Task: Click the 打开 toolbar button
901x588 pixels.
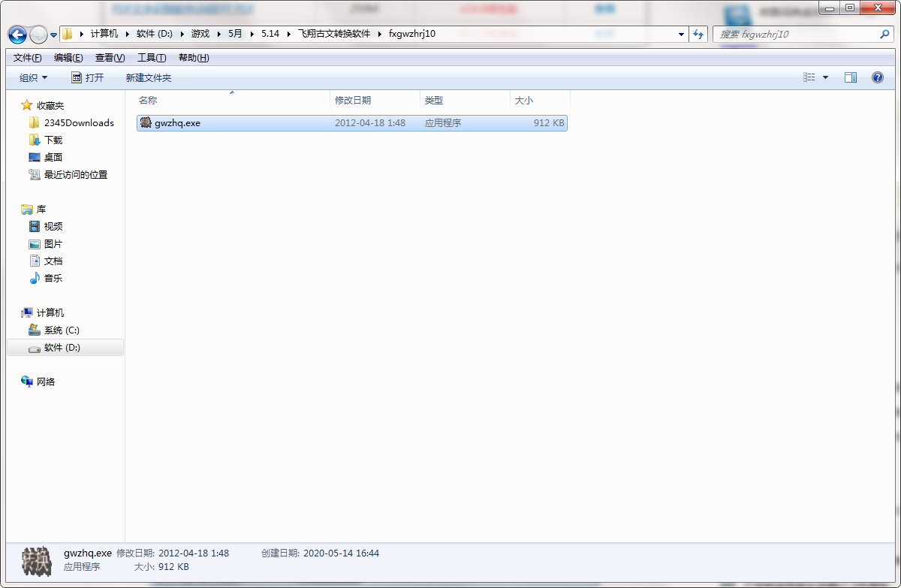Action: pyautogui.click(x=88, y=77)
